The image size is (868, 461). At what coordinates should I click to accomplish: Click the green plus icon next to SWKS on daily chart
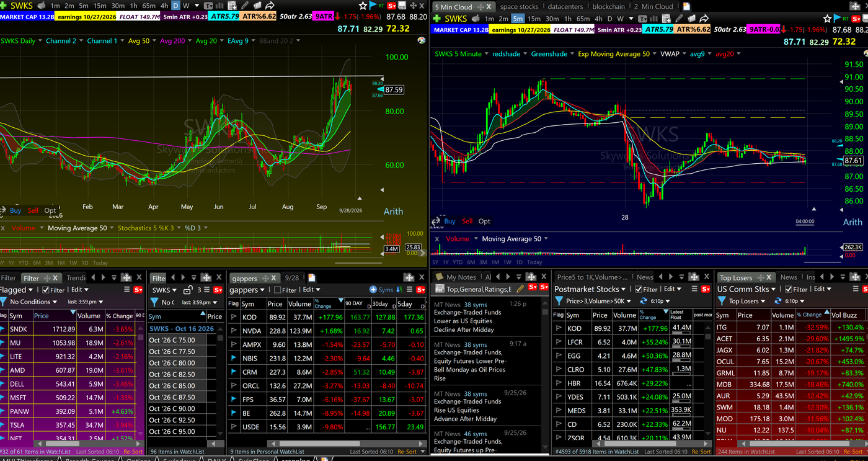tap(4, 6)
